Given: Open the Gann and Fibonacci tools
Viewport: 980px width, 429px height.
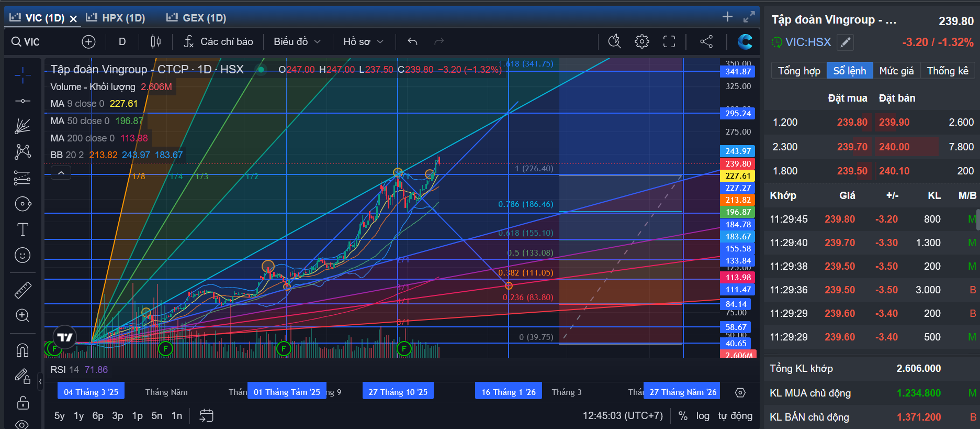Looking at the screenshot, I should point(22,126).
